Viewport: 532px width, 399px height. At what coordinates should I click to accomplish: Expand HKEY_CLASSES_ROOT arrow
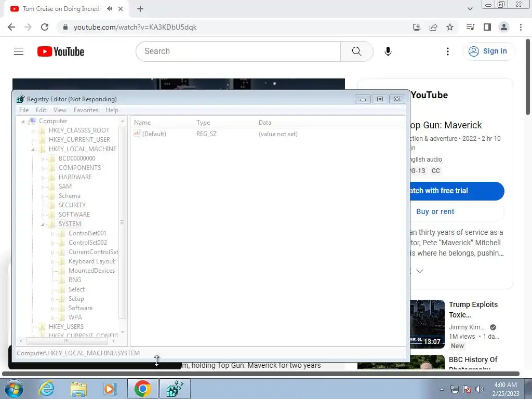33,130
